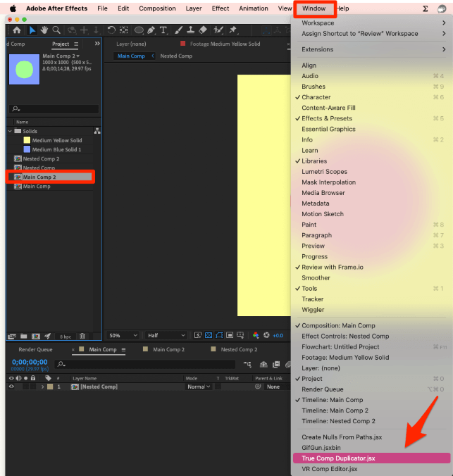Show hidden panels with double chevron

(97, 44)
